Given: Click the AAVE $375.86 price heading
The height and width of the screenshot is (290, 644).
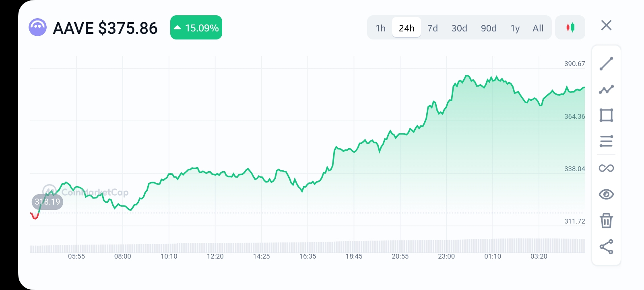Looking at the screenshot, I should pyautogui.click(x=105, y=28).
